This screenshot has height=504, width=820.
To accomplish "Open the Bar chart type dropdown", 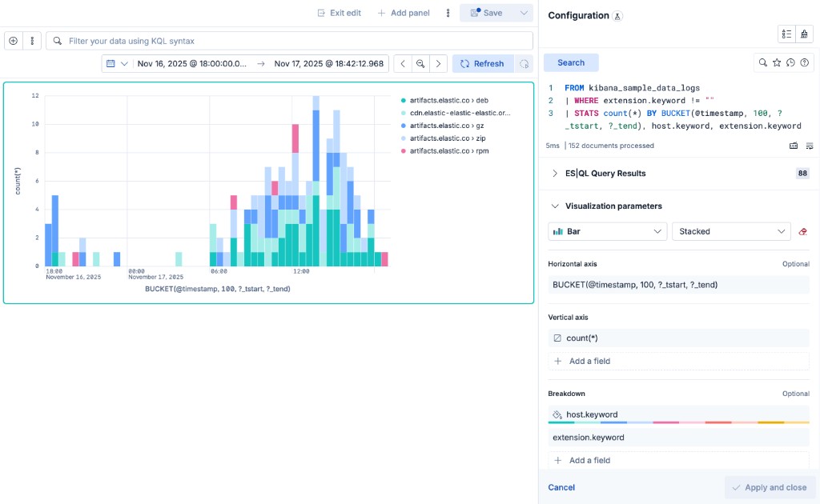I will (606, 230).
